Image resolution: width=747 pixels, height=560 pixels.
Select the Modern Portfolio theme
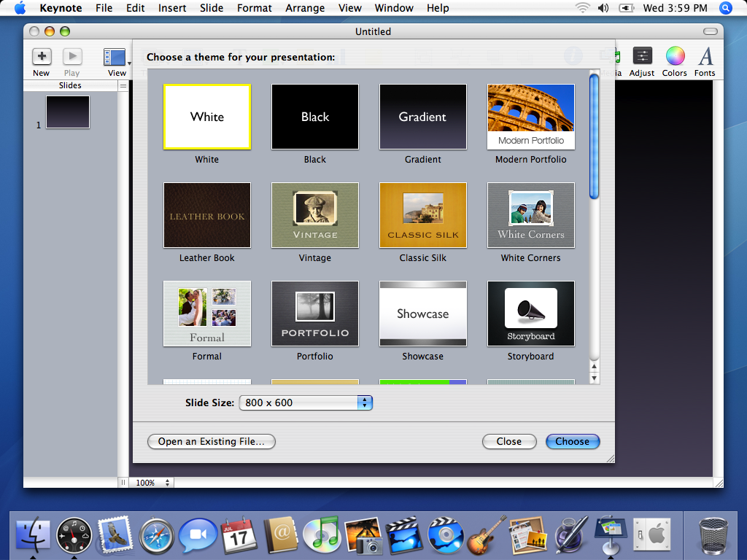pyautogui.click(x=531, y=117)
